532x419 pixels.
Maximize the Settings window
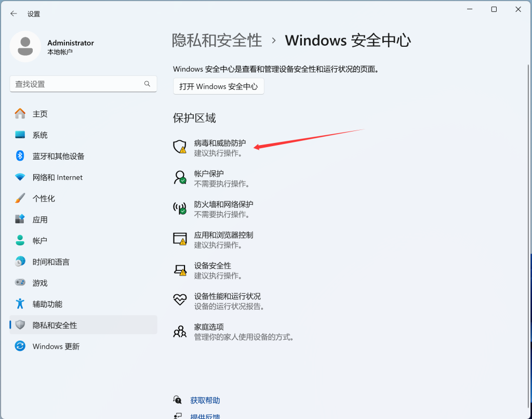494,9
